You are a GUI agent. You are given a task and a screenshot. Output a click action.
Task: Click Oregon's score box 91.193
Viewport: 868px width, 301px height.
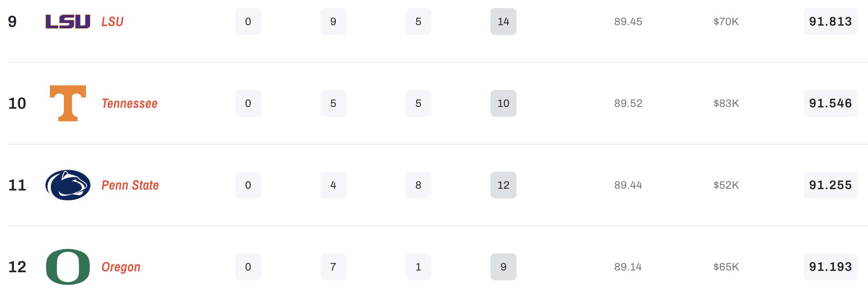pos(831,267)
